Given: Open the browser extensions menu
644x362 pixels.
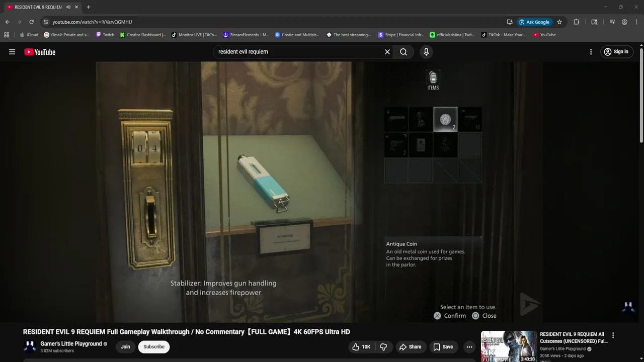Looking at the screenshot, I should (x=577, y=22).
